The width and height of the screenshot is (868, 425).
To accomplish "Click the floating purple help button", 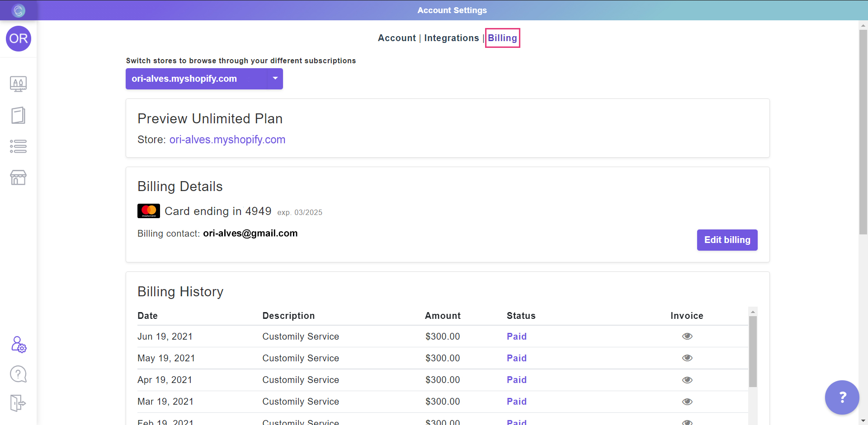I will pos(842,397).
